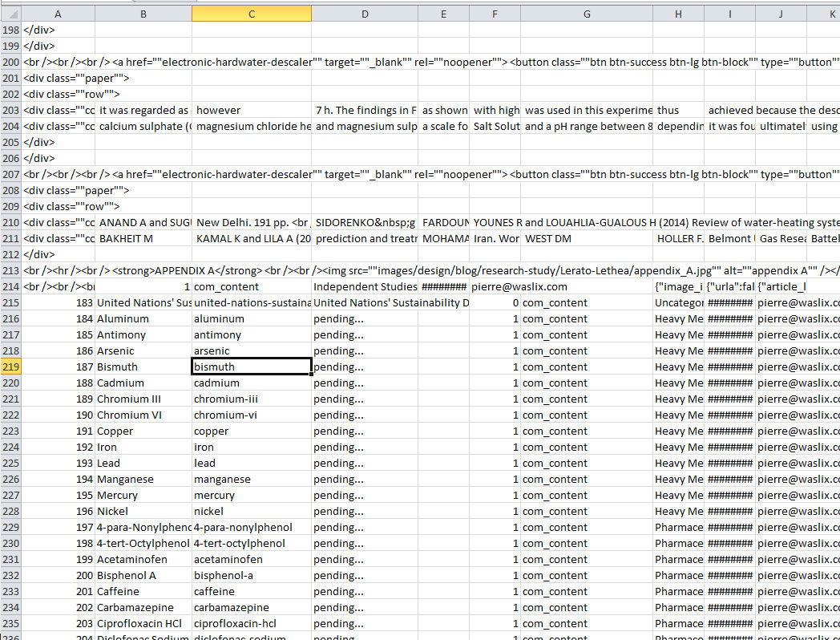This screenshot has width=840, height=640.
Task: Select column I header
Action: pos(729,14)
